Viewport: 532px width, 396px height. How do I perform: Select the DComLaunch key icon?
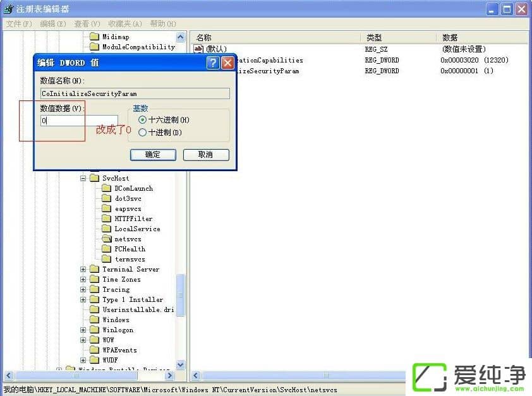click(107, 188)
